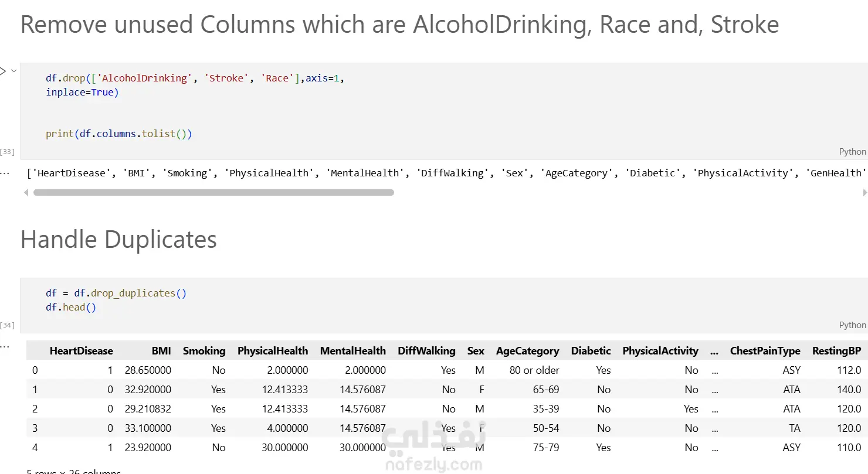
Task: Open output actions menu for cell 34
Action: 5,346
